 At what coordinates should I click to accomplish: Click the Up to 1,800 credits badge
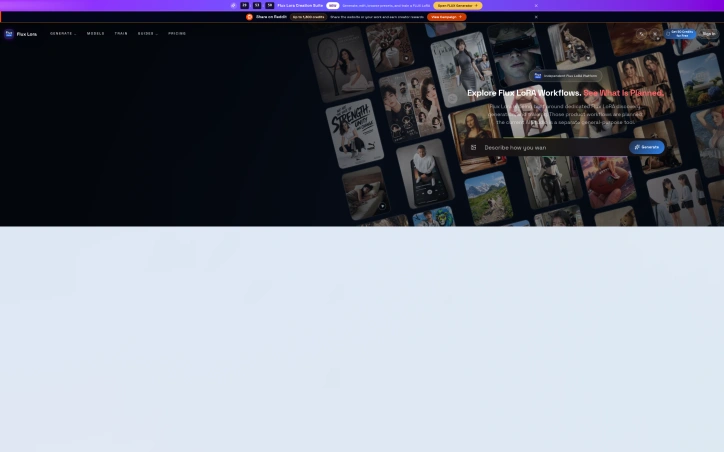pos(308,17)
